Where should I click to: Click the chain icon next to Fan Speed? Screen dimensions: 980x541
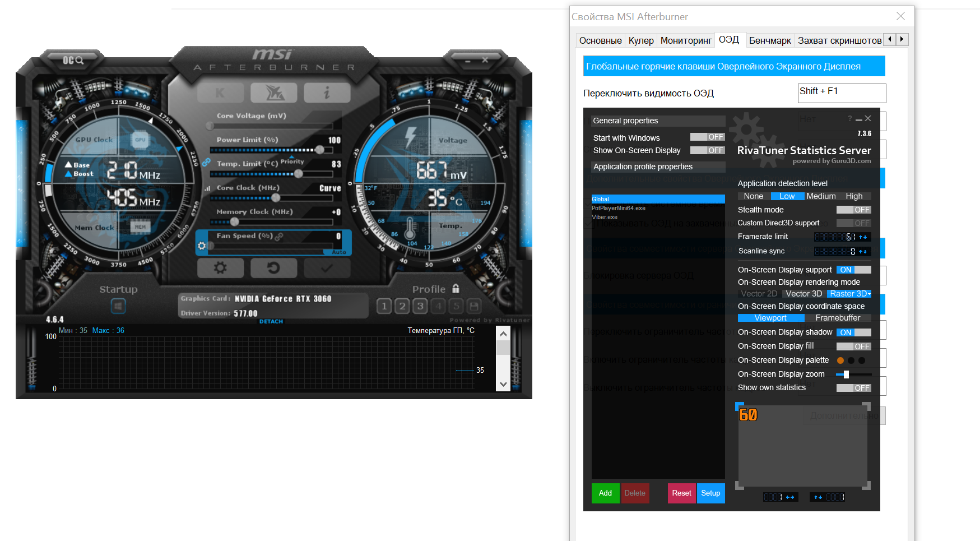pyautogui.click(x=279, y=237)
